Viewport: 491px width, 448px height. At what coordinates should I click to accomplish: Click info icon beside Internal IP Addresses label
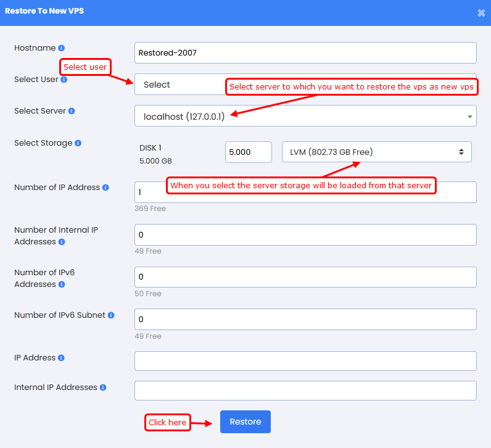(x=103, y=388)
